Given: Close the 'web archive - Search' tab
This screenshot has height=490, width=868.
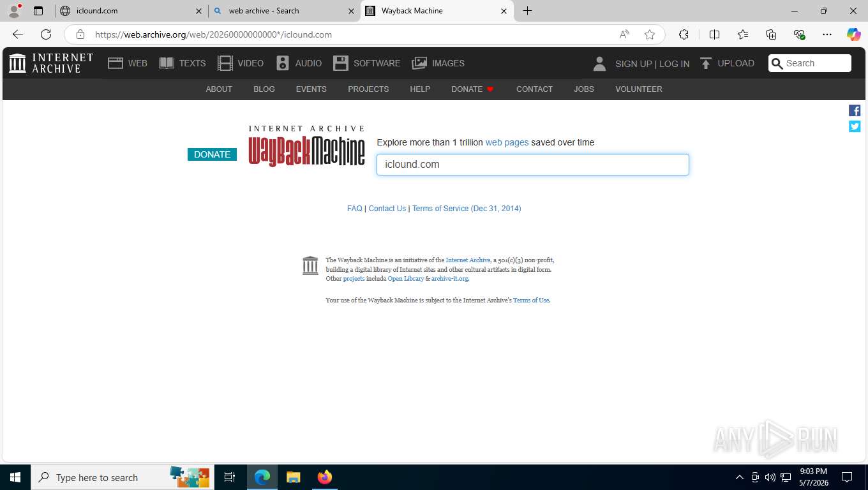Looking at the screenshot, I should (x=351, y=11).
